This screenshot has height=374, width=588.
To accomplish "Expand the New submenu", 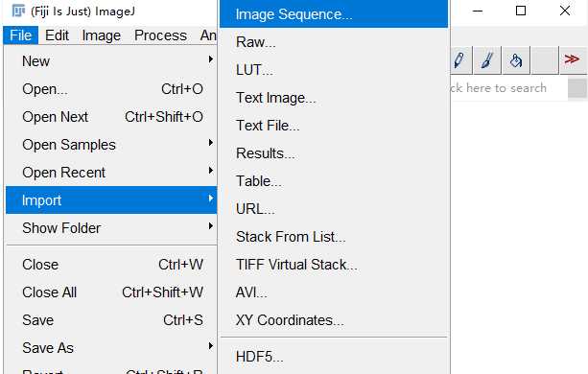I will [111, 60].
